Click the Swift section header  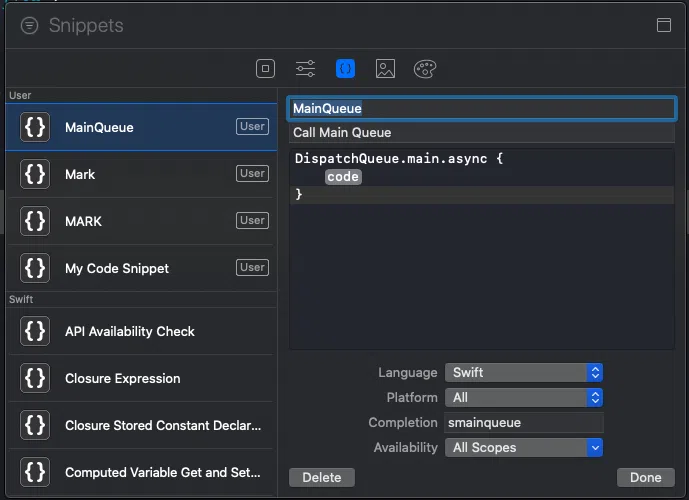[21, 299]
